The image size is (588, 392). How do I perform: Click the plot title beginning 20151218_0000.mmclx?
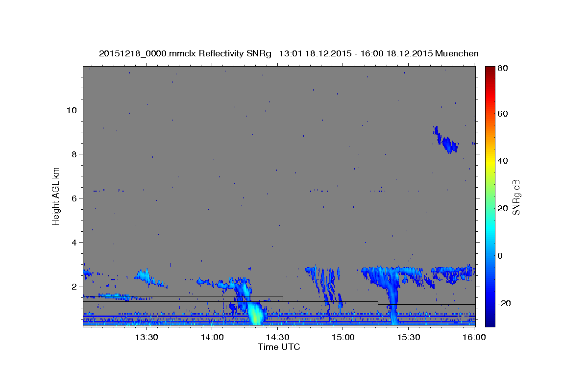(289, 53)
